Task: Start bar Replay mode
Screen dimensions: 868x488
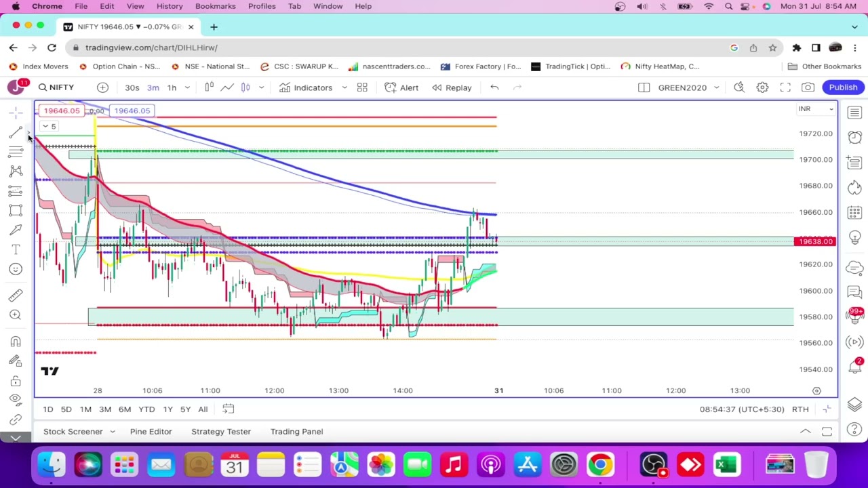Action: (452, 87)
